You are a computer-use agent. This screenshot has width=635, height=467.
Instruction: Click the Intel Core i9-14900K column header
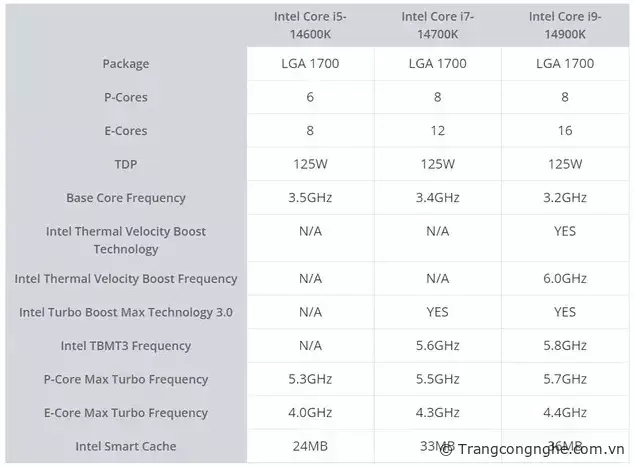tap(564, 24)
